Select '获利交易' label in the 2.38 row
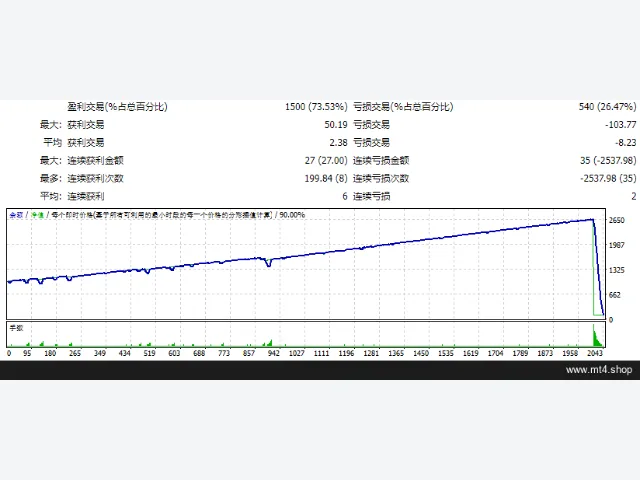Image resolution: width=640 pixels, height=480 pixels. 86,142
